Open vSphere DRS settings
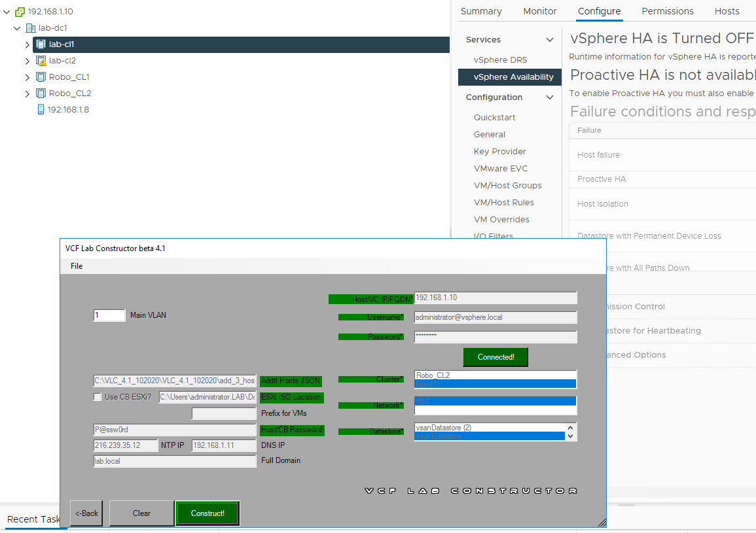Image resolution: width=756 pixels, height=533 pixels. coord(500,60)
